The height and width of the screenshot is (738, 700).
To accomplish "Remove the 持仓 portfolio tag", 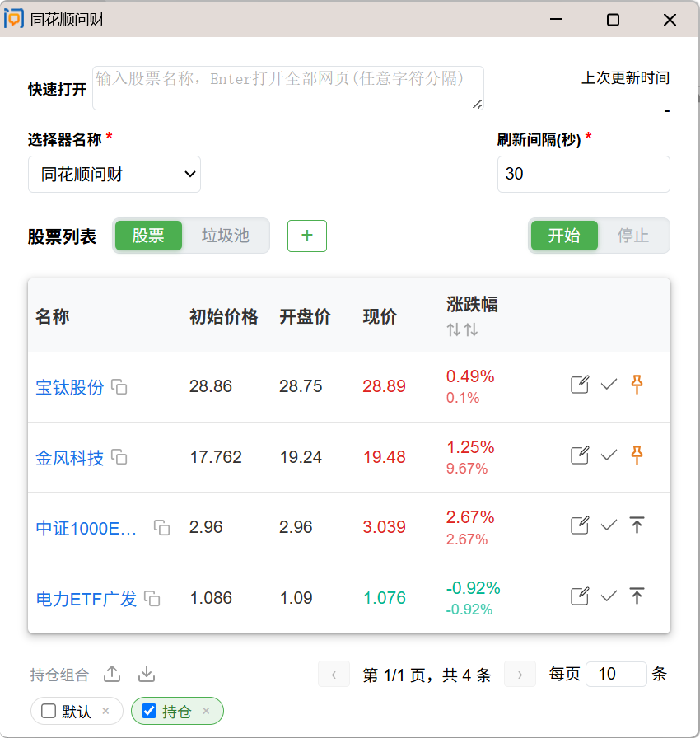I will 206,711.
